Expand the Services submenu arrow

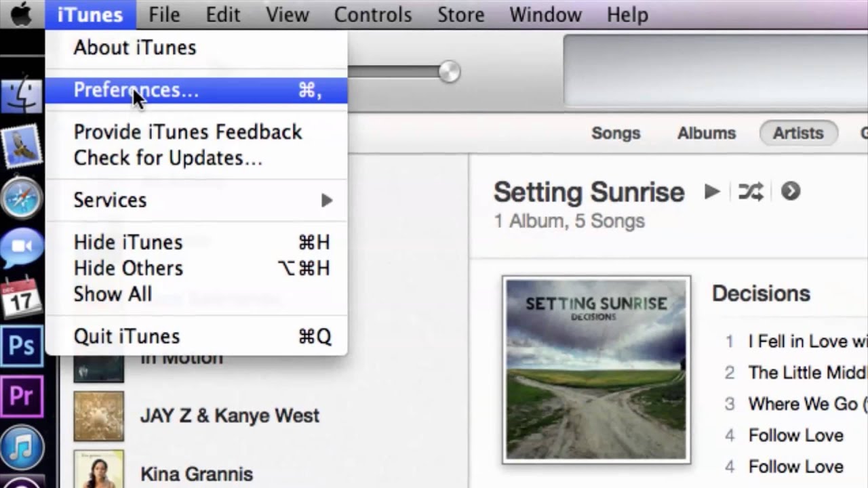[x=327, y=201]
